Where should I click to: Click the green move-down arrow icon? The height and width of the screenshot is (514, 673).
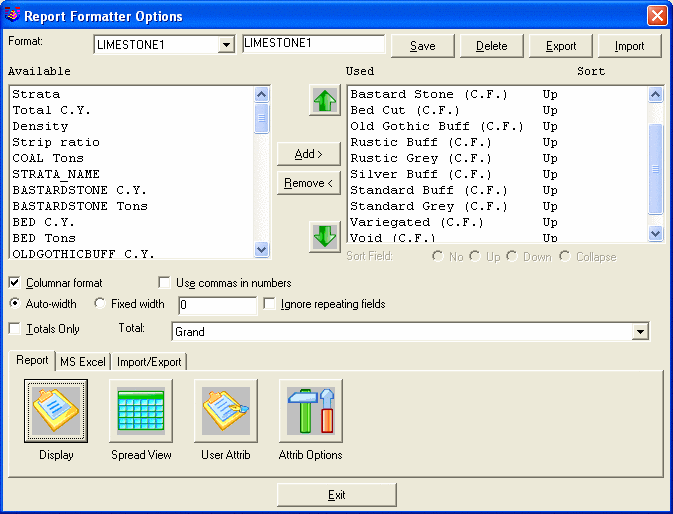coord(324,237)
